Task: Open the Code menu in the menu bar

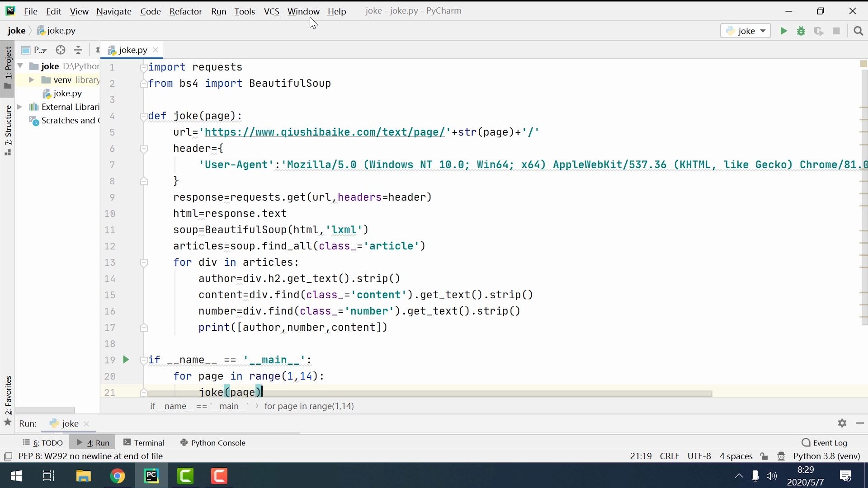Action: (x=150, y=11)
